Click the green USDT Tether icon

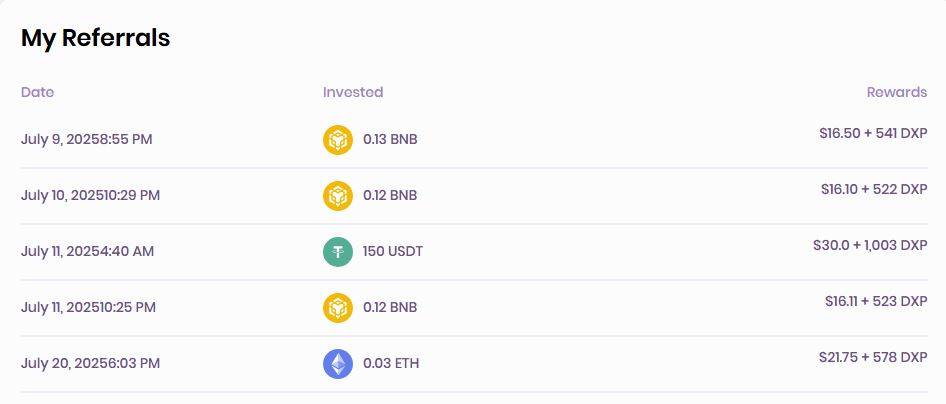(338, 252)
